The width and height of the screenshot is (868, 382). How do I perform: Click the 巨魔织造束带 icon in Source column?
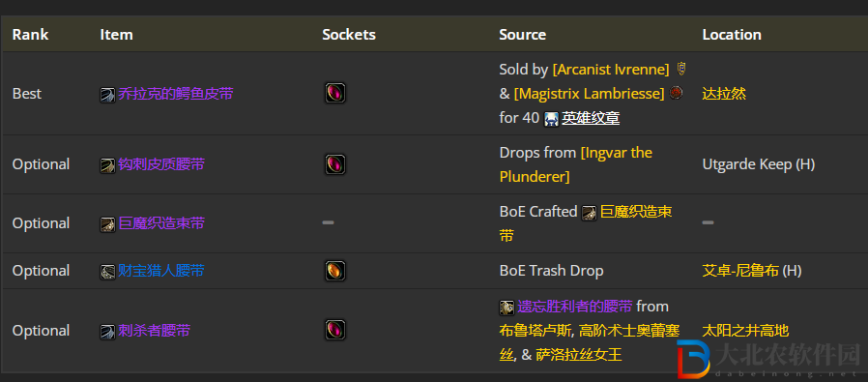click(589, 213)
